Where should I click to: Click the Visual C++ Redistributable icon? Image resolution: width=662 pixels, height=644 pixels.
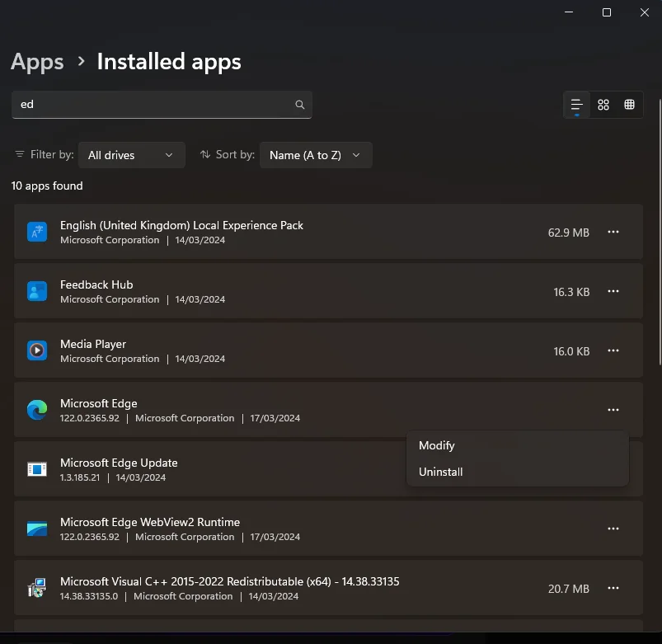point(37,588)
